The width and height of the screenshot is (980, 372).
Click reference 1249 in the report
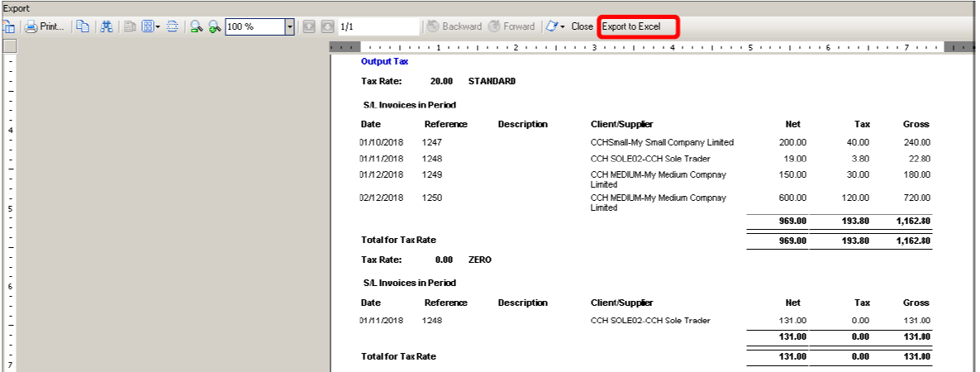(432, 174)
